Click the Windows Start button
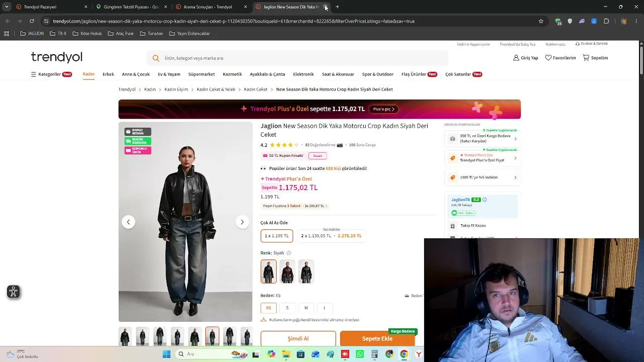Image resolution: width=644 pixels, height=362 pixels. [x=167, y=354]
